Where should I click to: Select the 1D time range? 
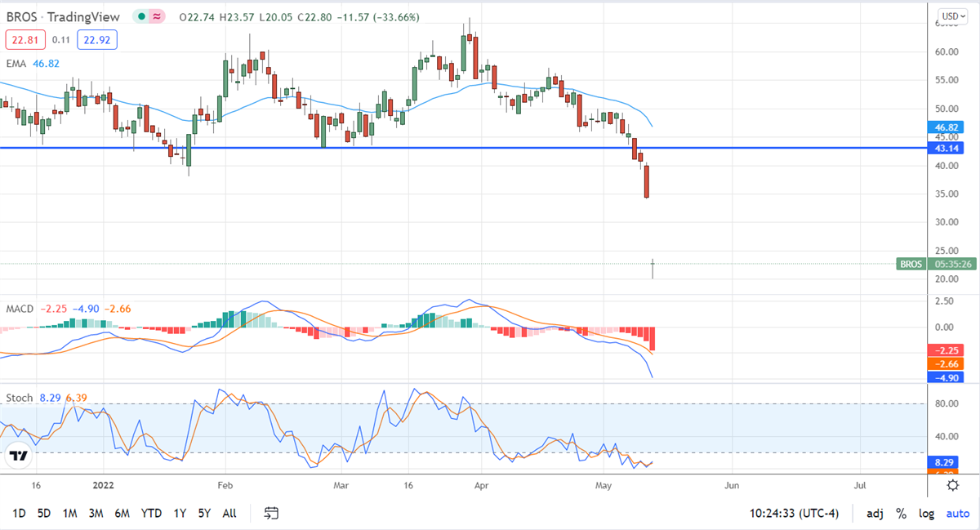[19, 514]
